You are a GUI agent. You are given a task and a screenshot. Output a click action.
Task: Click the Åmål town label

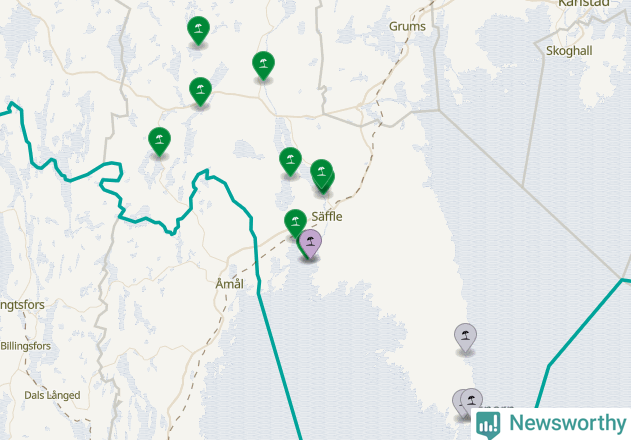click(x=229, y=284)
